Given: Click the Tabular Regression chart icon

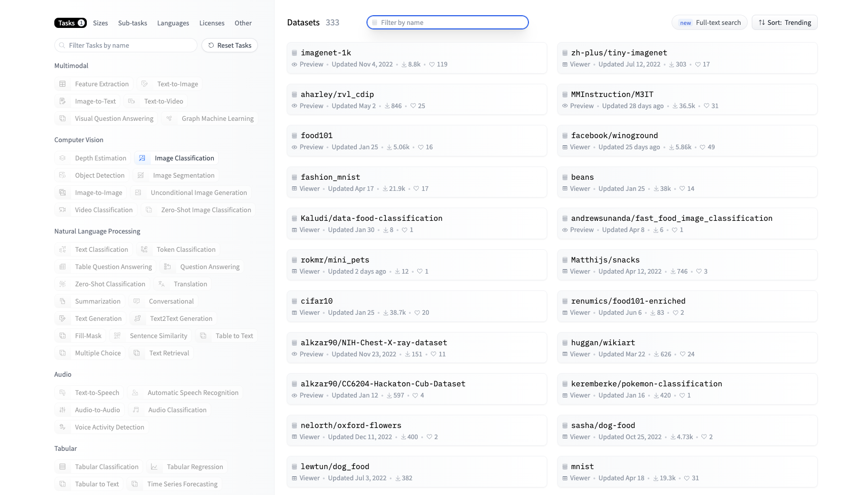Looking at the screenshot, I should click(x=154, y=467).
